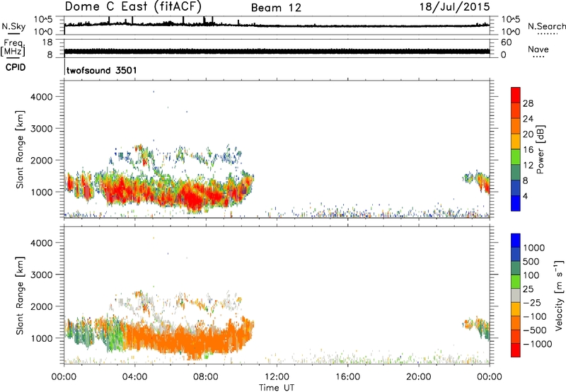Select the "twofsound 3501" control program text
The image size is (566, 392).
[102, 70]
